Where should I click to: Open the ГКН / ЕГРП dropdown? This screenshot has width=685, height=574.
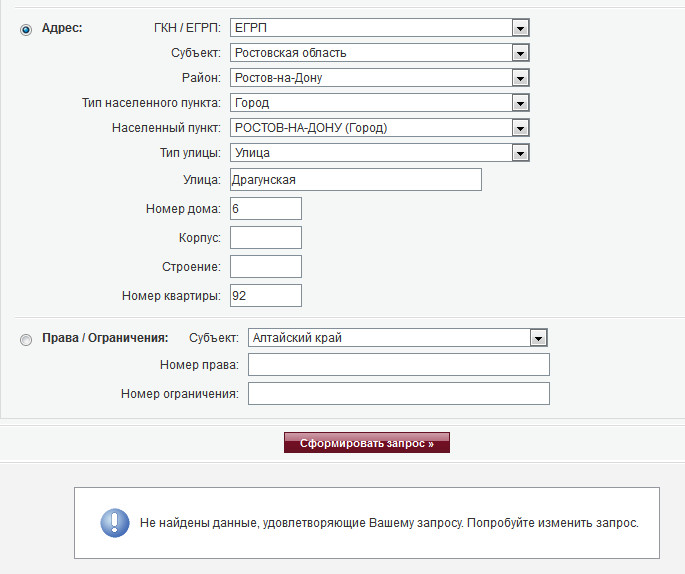(x=379, y=28)
